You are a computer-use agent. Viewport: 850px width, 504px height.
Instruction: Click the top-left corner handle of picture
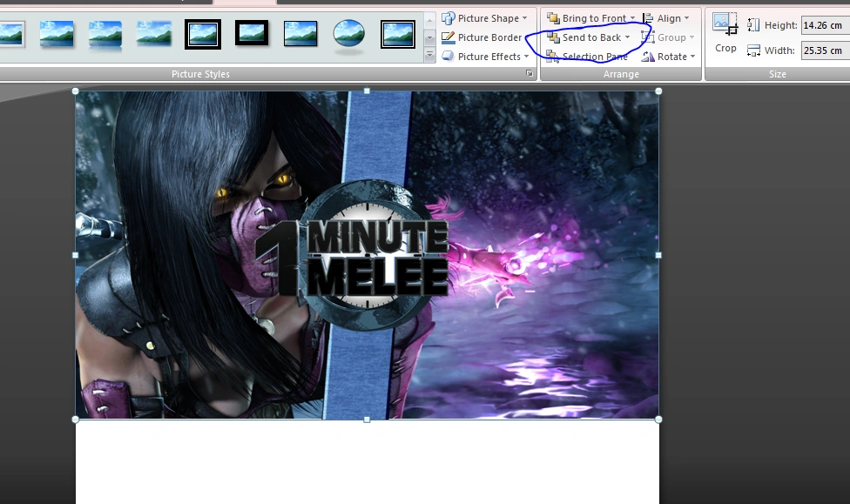(x=76, y=91)
